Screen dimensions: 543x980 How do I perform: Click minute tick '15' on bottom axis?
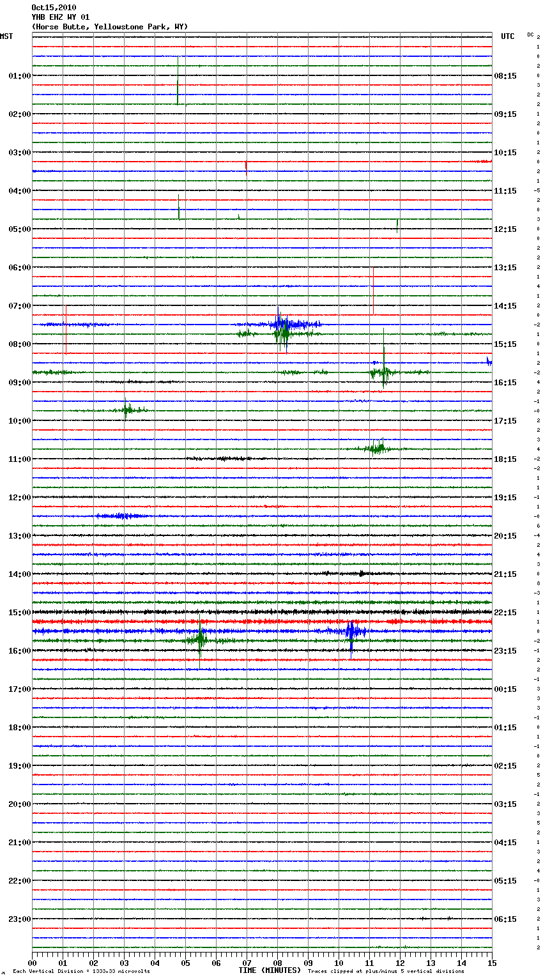pos(492,963)
